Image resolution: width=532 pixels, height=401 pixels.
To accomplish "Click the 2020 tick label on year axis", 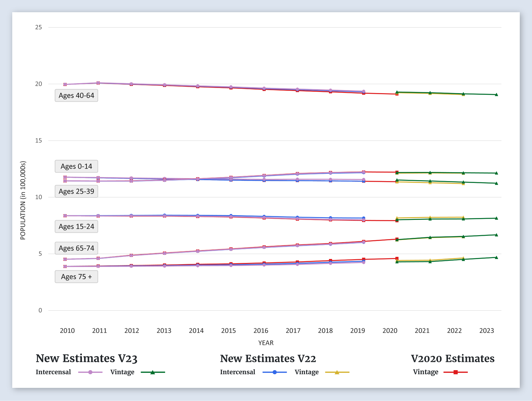I will point(390,331).
